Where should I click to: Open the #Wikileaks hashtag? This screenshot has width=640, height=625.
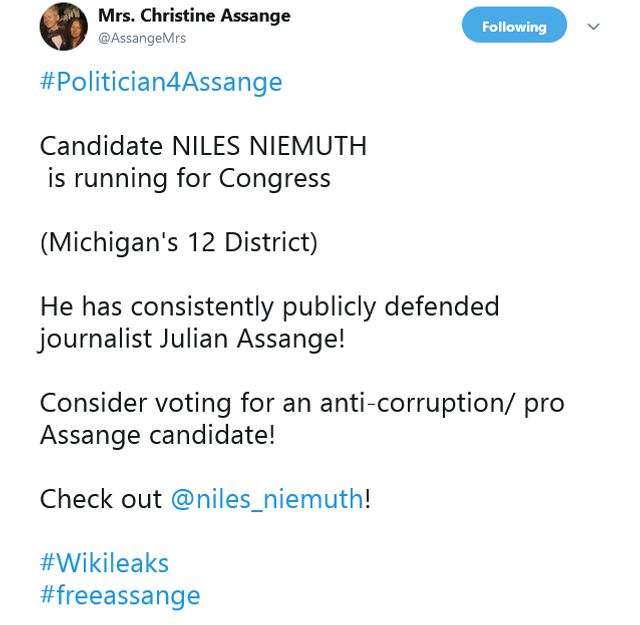tap(104, 563)
